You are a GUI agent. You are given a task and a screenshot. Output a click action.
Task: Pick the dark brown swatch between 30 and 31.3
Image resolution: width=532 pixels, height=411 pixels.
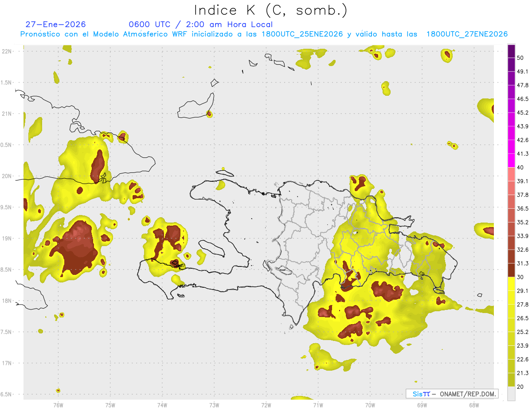pyautogui.click(x=511, y=270)
